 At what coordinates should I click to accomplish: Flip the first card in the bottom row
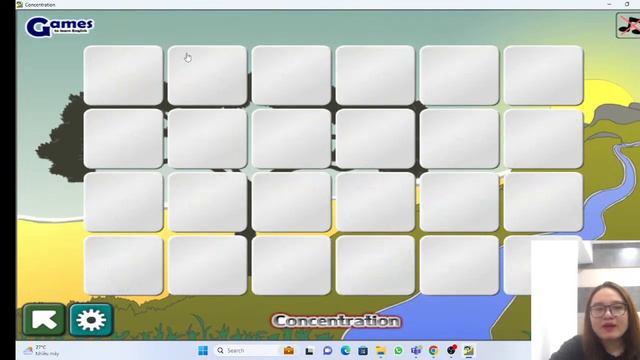[123, 265]
